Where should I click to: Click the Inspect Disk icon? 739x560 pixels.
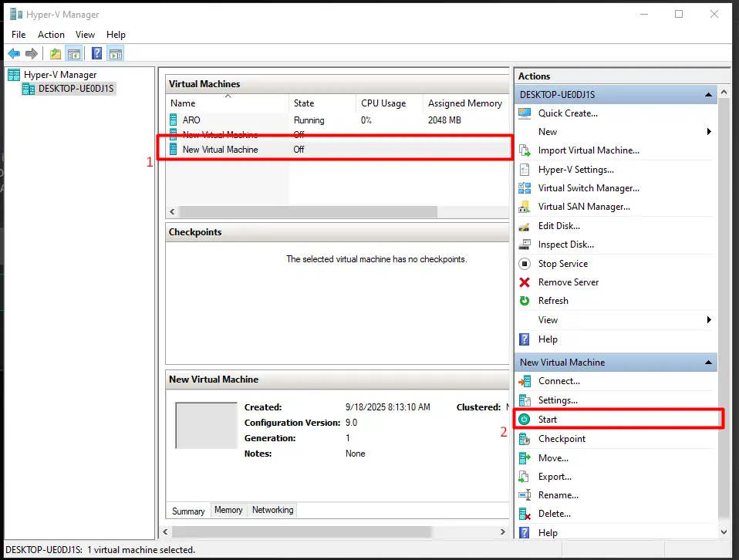coord(525,245)
